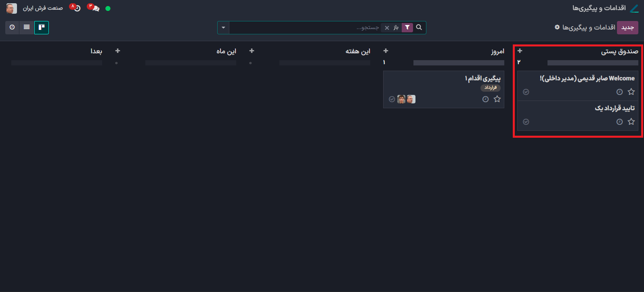Open activity clock on Welcome task card
Screen dimensions: 644x292
click(619, 92)
